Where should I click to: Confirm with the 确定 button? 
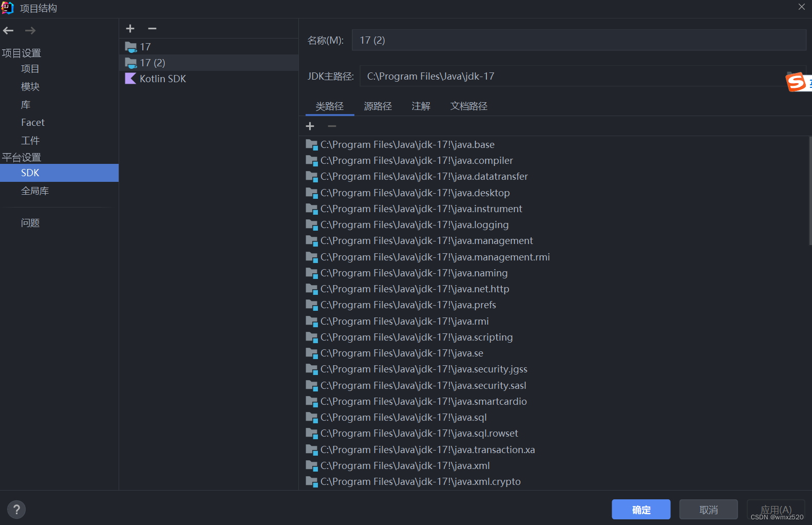click(x=641, y=510)
